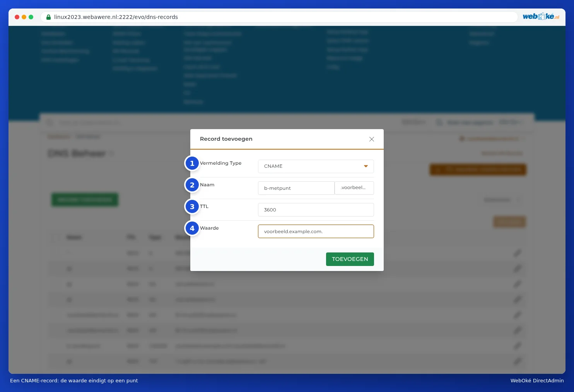Click the green TOEVOEGEN button
The image size is (574, 392).
point(350,259)
